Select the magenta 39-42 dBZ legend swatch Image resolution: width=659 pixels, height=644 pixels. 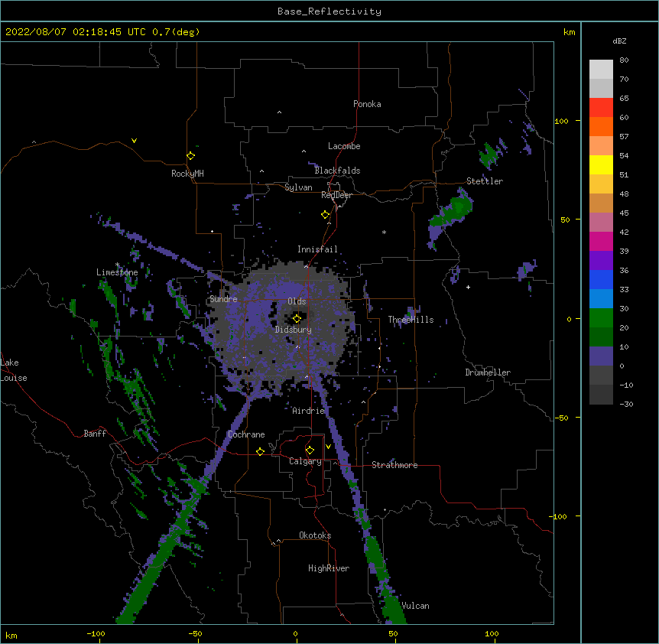pos(601,241)
